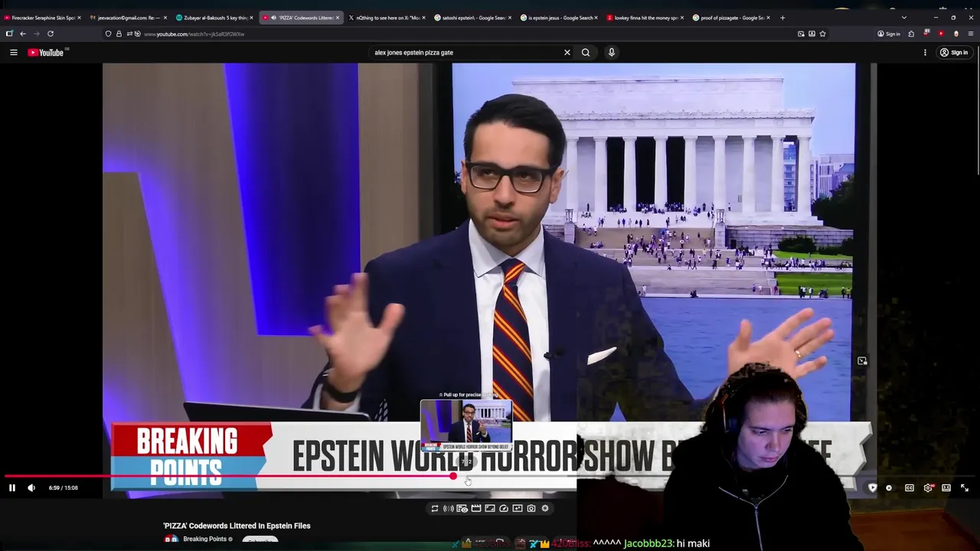Reload the page with the refresh icon

click(51, 34)
